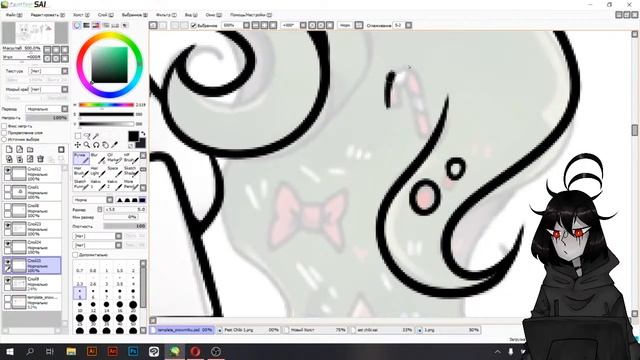The height and width of the screenshot is (360, 640).
Task: Create a new normal layer
Action: 9,150
